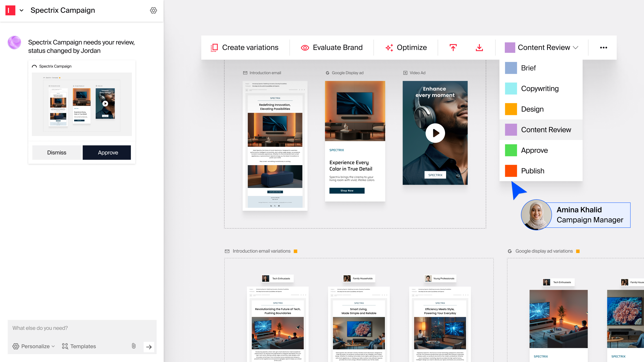This screenshot has height=362, width=644.
Task: Click the download arrow icon in toolbar
Action: (x=479, y=47)
